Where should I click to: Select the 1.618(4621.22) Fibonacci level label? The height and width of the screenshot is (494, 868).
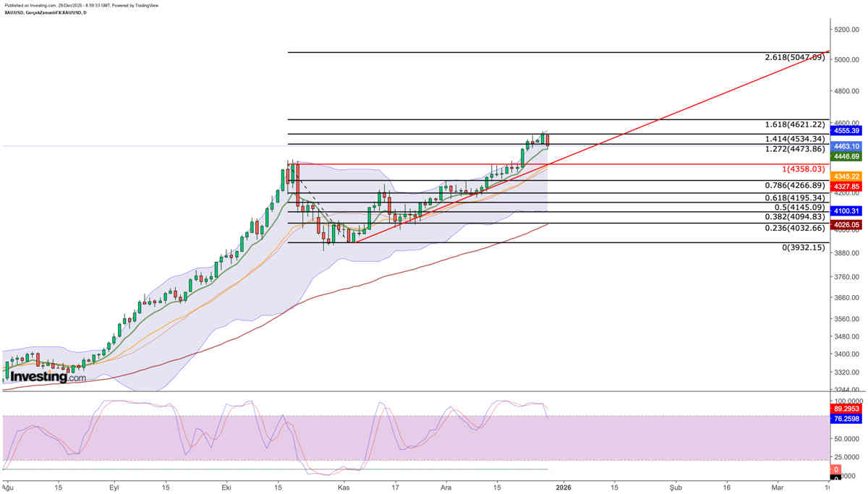coord(794,124)
